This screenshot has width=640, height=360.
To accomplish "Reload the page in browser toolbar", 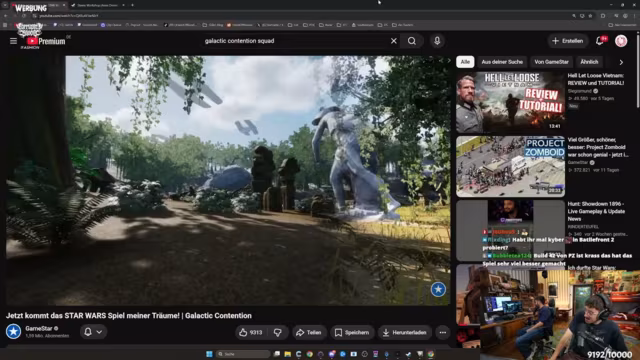I will [x=24, y=16].
